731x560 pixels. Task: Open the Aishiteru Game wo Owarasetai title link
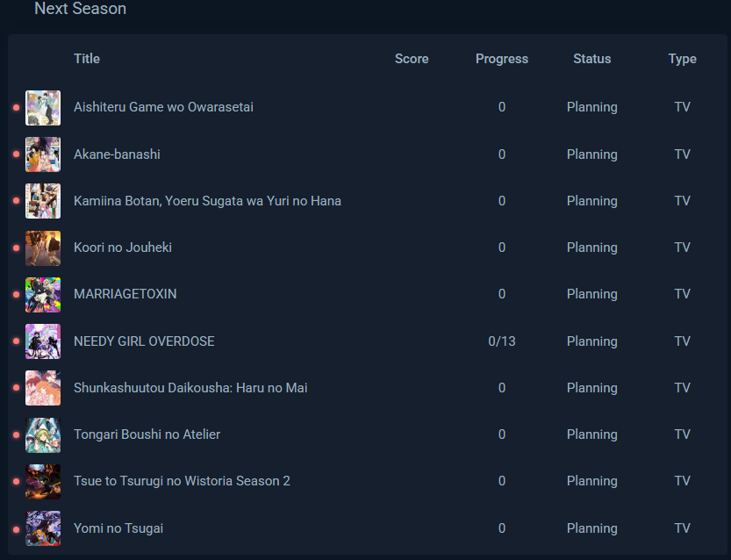coord(163,107)
